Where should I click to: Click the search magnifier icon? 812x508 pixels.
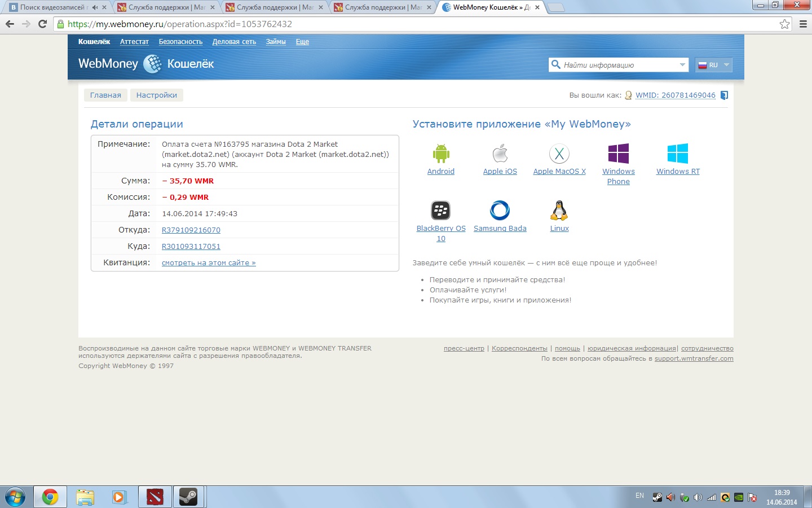tap(556, 64)
